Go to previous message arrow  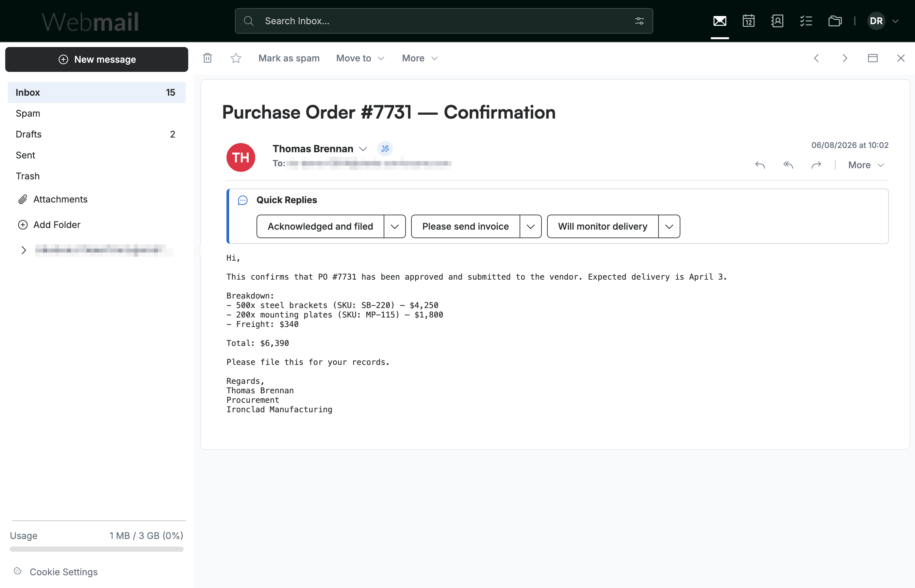click(x=816, y=58)
